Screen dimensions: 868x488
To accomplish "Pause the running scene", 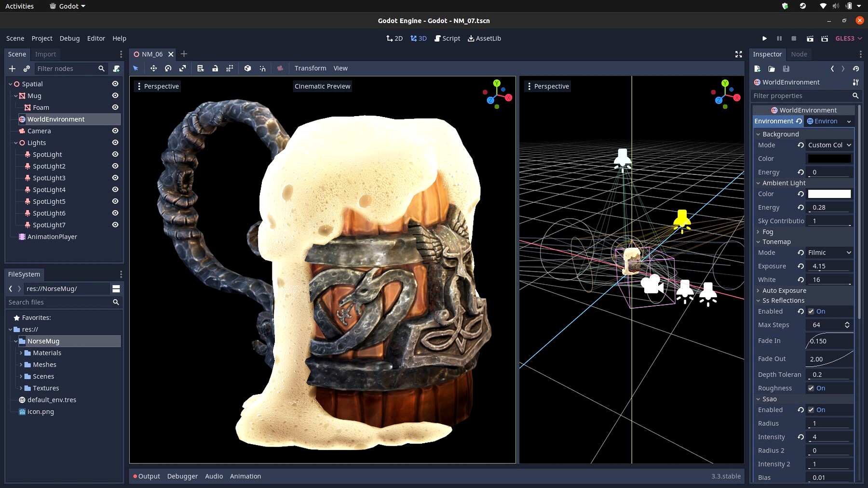I will click(779, 39).
